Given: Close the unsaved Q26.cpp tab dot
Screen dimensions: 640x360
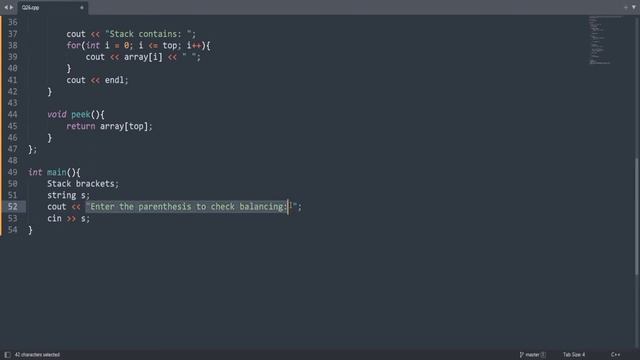Looking at the screenshot, I should pos(82,7).
